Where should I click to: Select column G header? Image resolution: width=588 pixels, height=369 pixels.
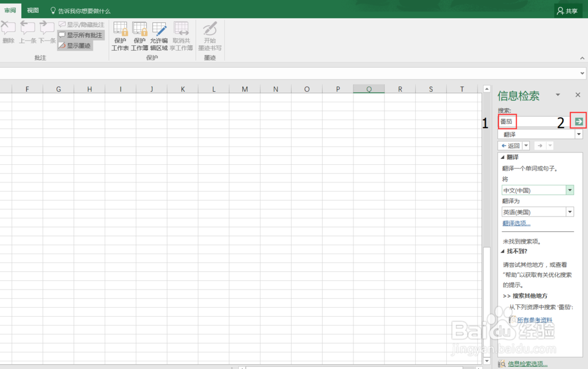58,89
